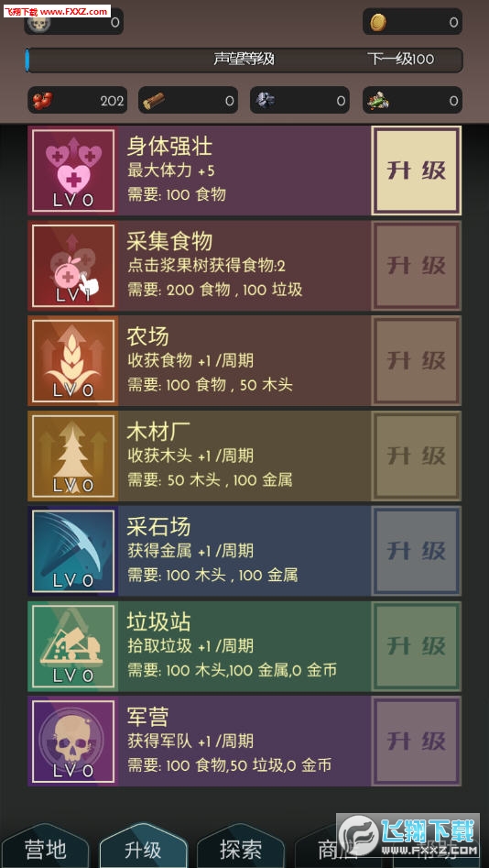This screenshot has height=868, width=489.
Task: Switch to the 营地 tab
Action: [x=46, y=848]
